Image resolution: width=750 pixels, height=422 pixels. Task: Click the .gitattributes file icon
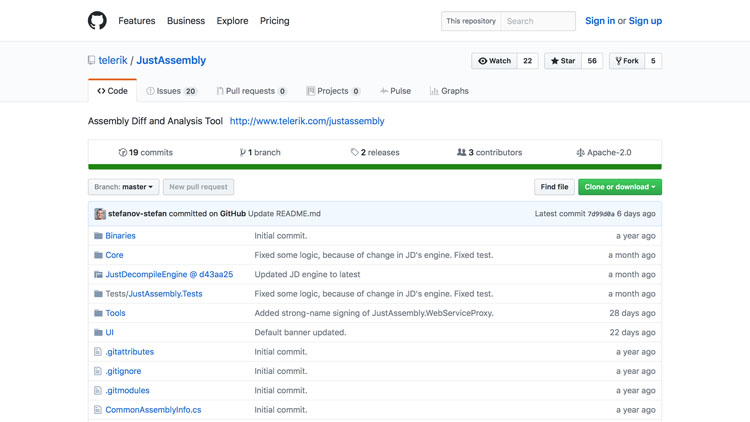(x=98, y=352)
